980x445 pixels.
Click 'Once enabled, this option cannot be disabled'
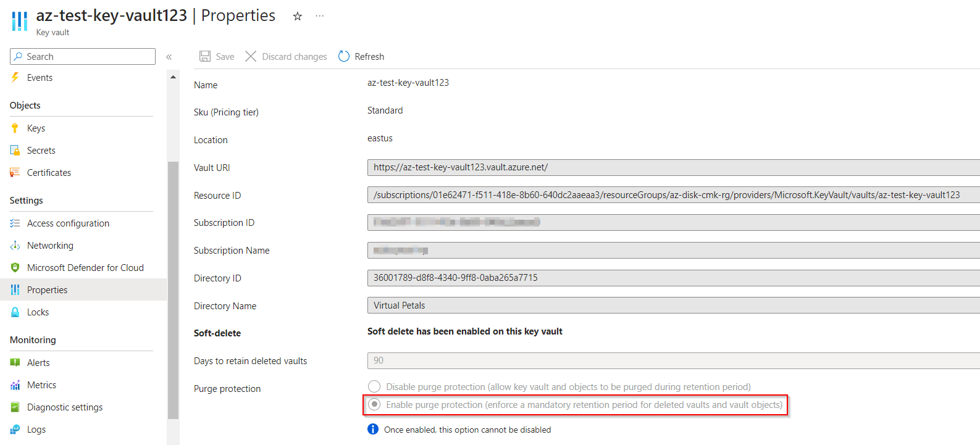467,430
